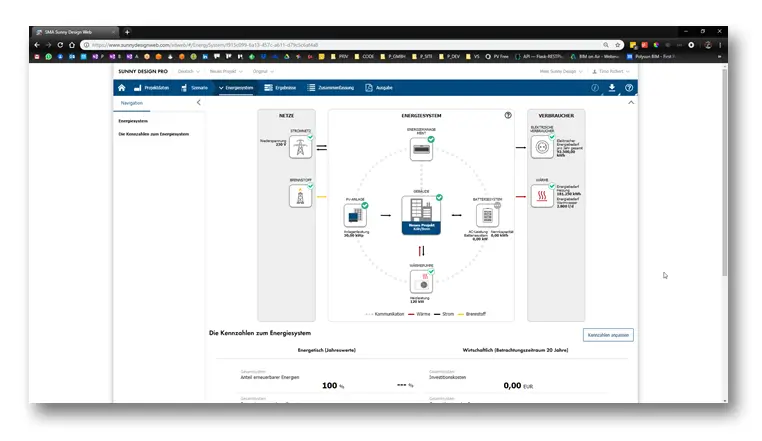Click the Kennzahlen anpassen button
The height and width of the screenshot is (441, 762).
608,335
